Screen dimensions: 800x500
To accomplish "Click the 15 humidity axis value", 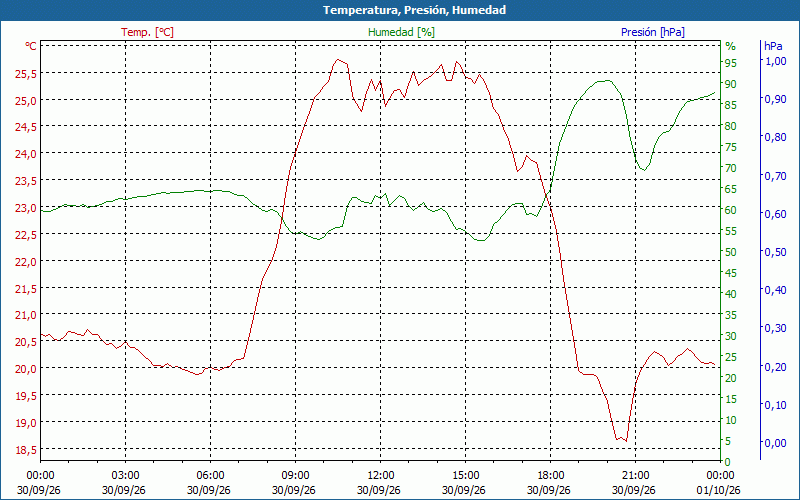I will (x=731, y=399).
